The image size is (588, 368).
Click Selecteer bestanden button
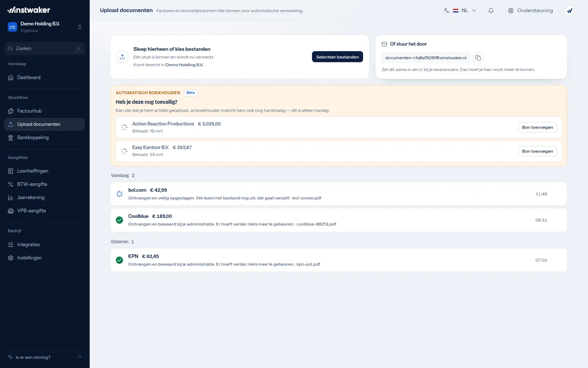tap(337, 57)
